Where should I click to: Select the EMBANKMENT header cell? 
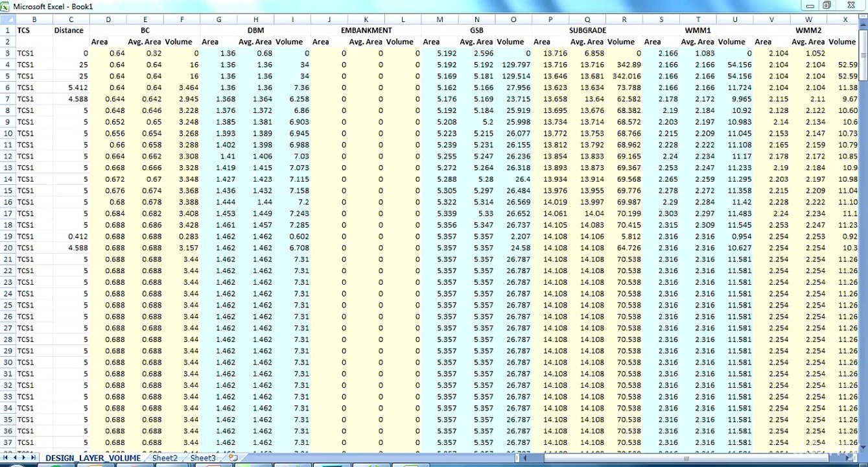coord(366,30)
